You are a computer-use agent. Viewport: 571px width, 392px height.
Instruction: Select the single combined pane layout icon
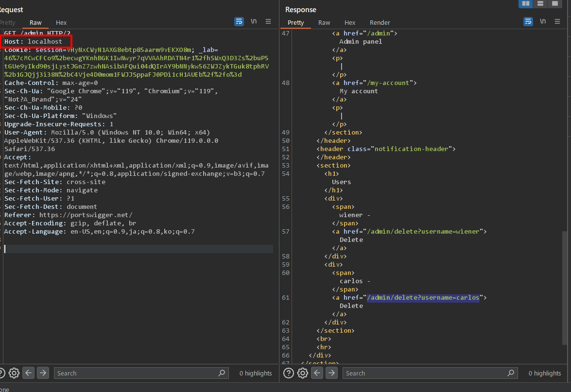pos(554,3)
